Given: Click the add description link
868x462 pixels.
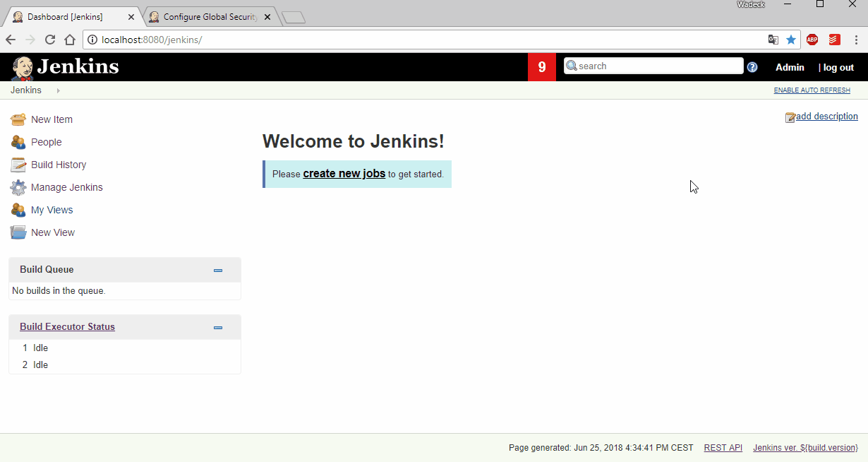Looking at the screenshot, I should [826, 117].
